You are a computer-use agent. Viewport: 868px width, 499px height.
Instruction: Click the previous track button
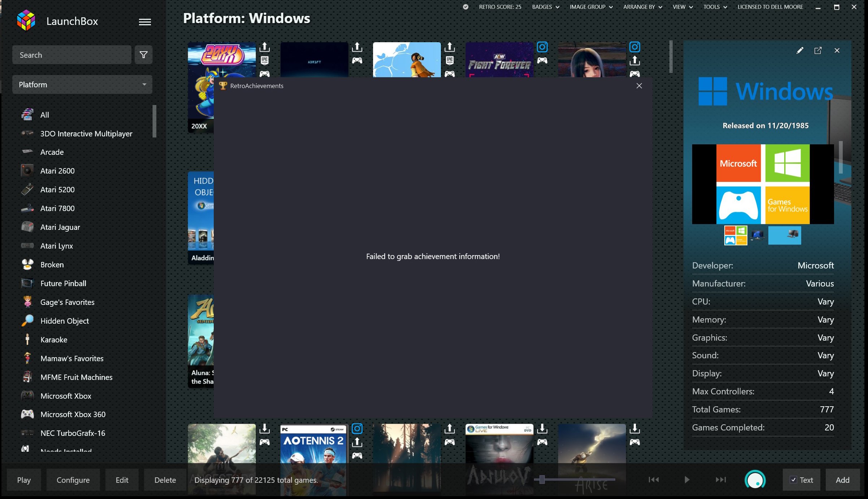click(x=654, y=480)
